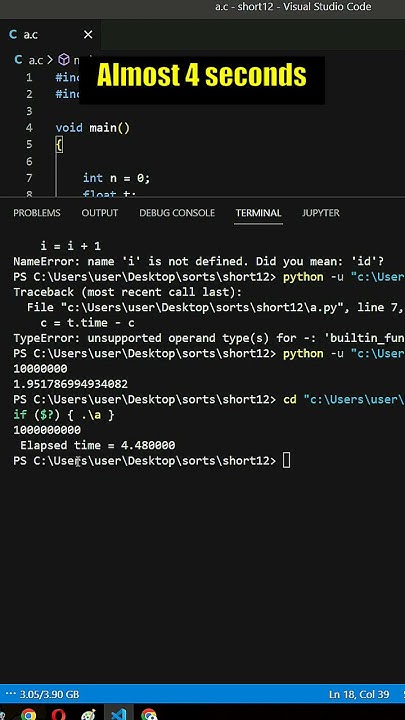Open the PROBLEMS panel tab
Image resolution: width=405 pixels, height=720 pixels.
click(37, 213)
